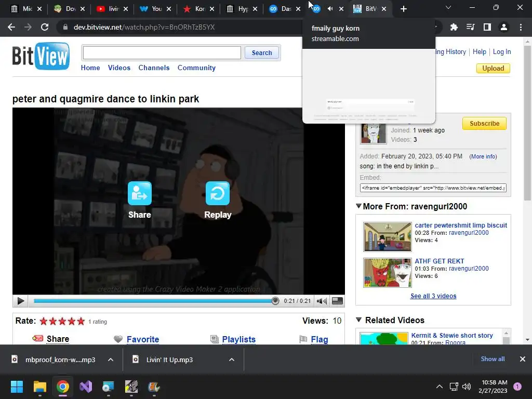Click the search input field
Viewport: 532px width, 399px height.
[162, 52]
